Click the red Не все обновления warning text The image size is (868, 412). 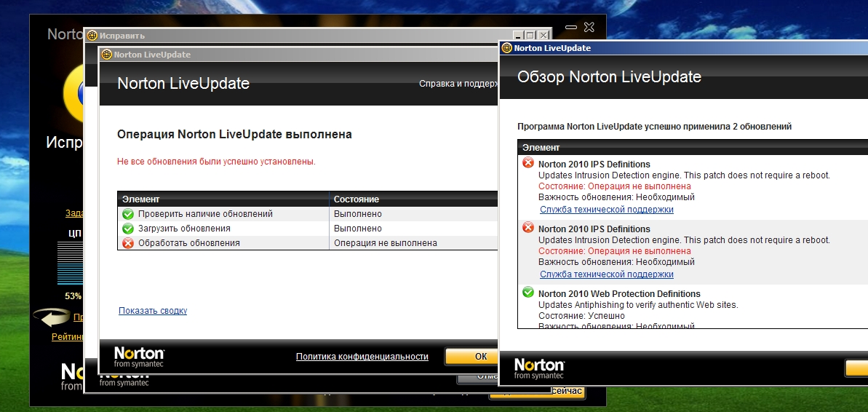click(216, 162)
